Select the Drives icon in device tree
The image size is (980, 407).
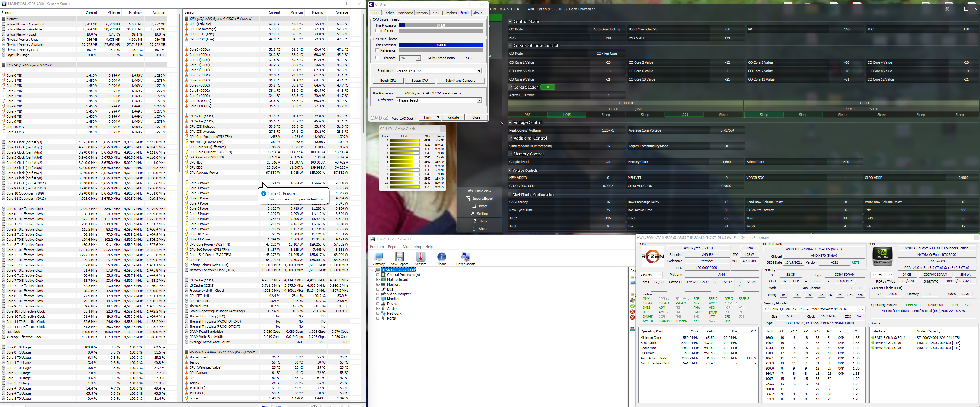click(384, 304)
